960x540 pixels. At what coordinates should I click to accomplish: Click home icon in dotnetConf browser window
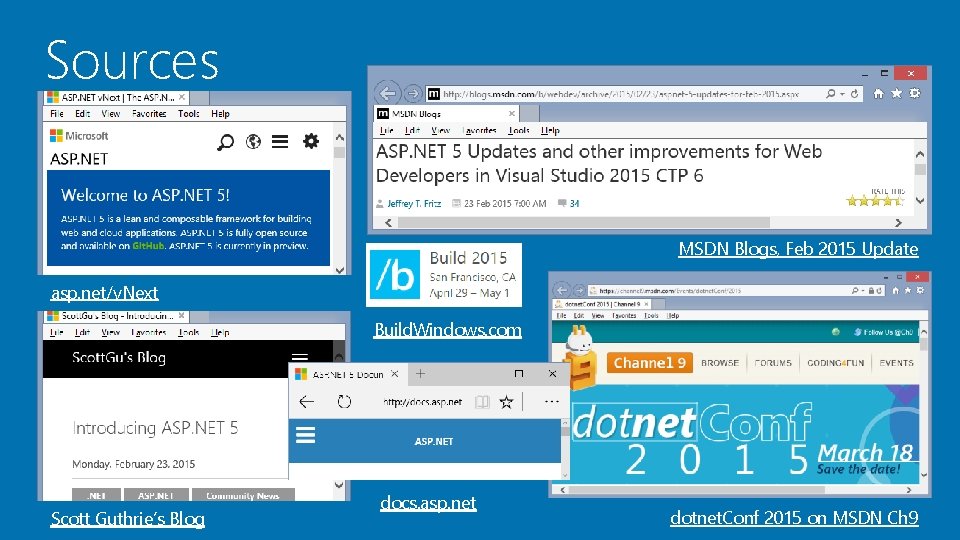[896, 290]
